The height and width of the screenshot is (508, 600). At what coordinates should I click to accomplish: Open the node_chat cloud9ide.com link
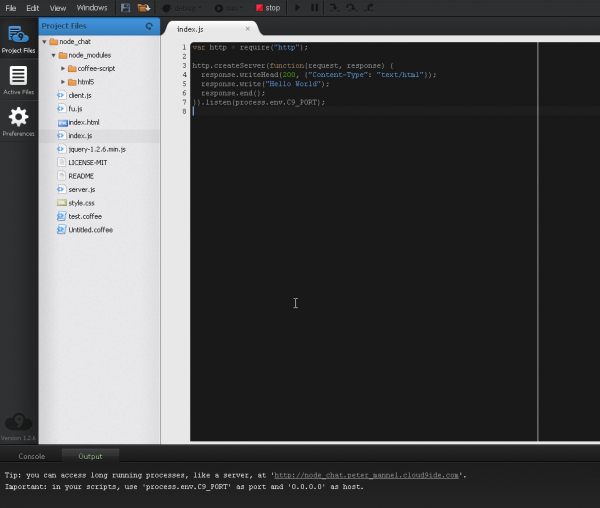[x=367, y=475]
